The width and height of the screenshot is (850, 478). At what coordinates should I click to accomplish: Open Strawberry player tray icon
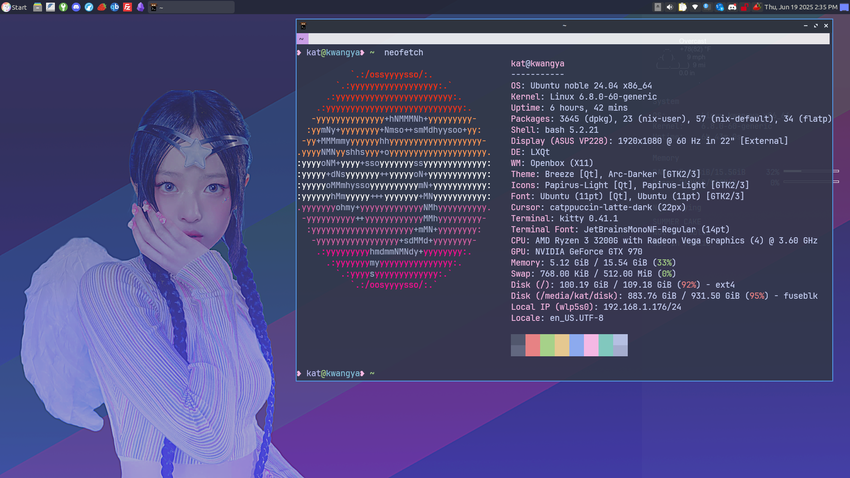(757, 7)
